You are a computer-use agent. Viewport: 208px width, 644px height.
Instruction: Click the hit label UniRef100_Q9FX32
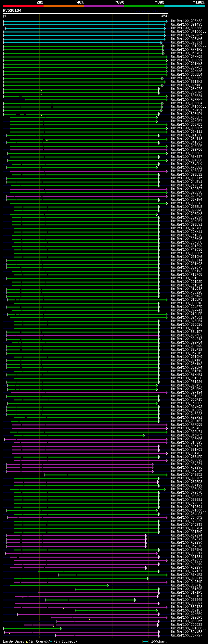click(x=187, y=21)
